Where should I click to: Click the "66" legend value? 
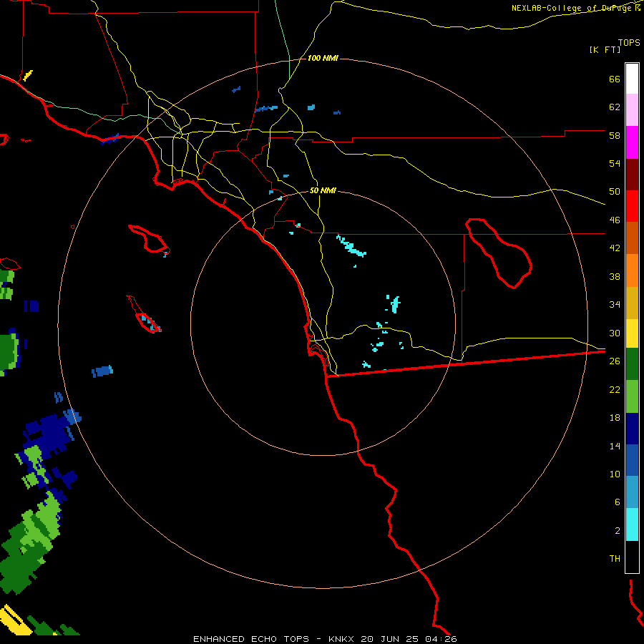tap(615, 79)
